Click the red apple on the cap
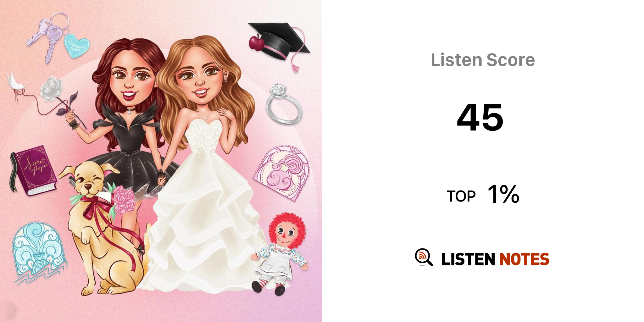Screen dimensions: 644x322 pos(256,43)
